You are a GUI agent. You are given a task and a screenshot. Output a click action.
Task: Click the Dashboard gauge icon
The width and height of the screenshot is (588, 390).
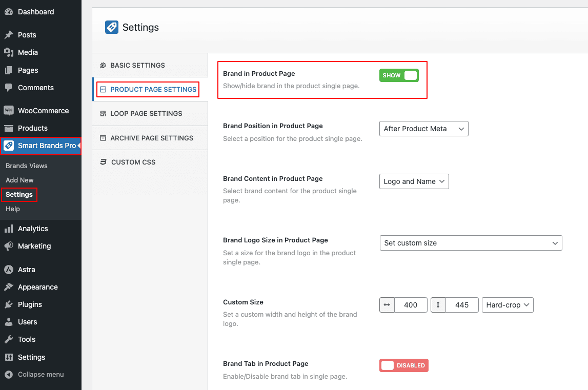pos(9,12)
